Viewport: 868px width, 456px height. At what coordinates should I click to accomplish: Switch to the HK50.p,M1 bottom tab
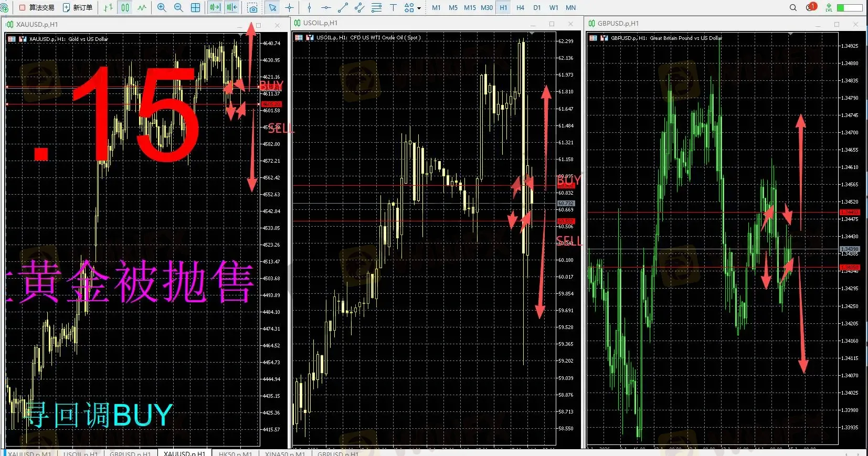point(236,453)
